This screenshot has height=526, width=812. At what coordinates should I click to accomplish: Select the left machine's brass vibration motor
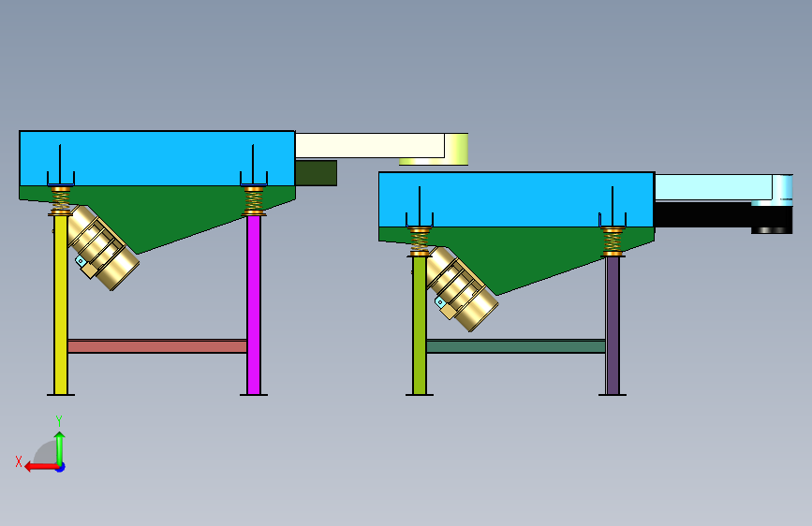pos(102,247)
